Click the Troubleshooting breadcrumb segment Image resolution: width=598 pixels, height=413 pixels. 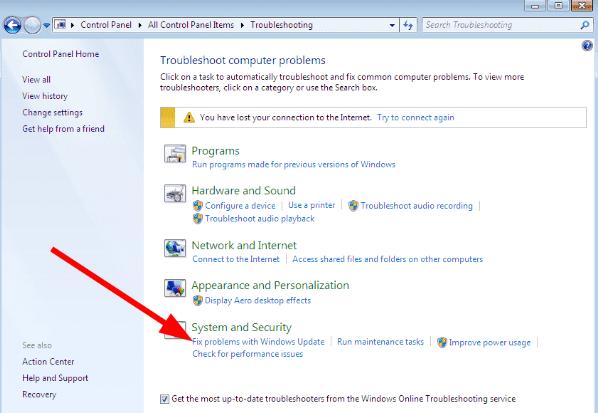point(281,25)
